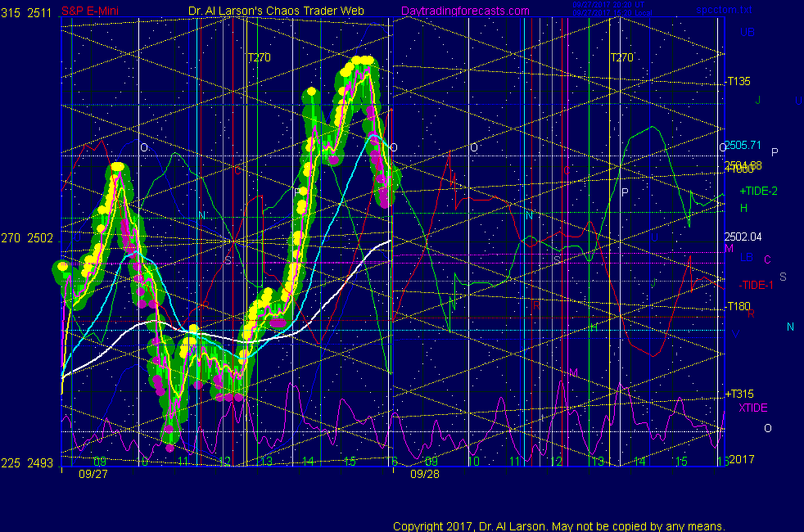Select the blue "UB" band label

[x=747, y=32]
